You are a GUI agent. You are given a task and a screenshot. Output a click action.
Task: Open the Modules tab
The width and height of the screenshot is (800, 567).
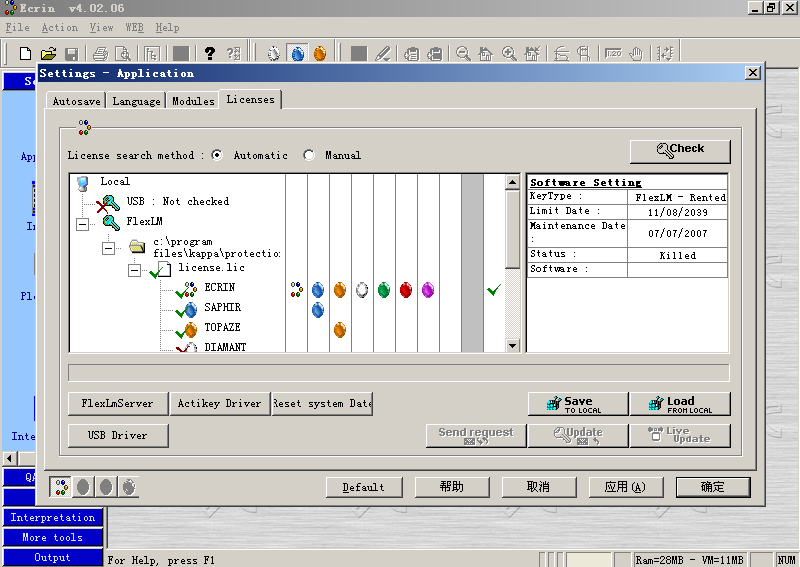(x=193, y=101)
